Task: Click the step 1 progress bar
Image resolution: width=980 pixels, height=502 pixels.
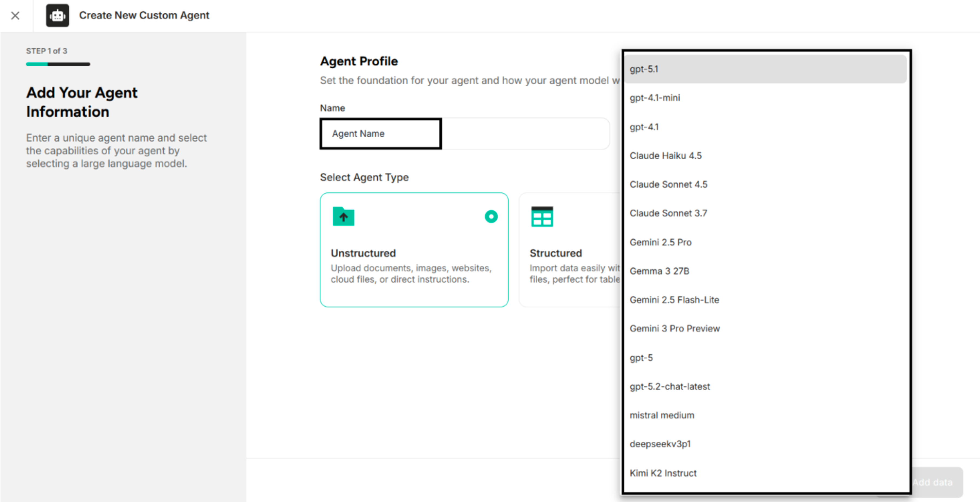Action: (58, 64)
